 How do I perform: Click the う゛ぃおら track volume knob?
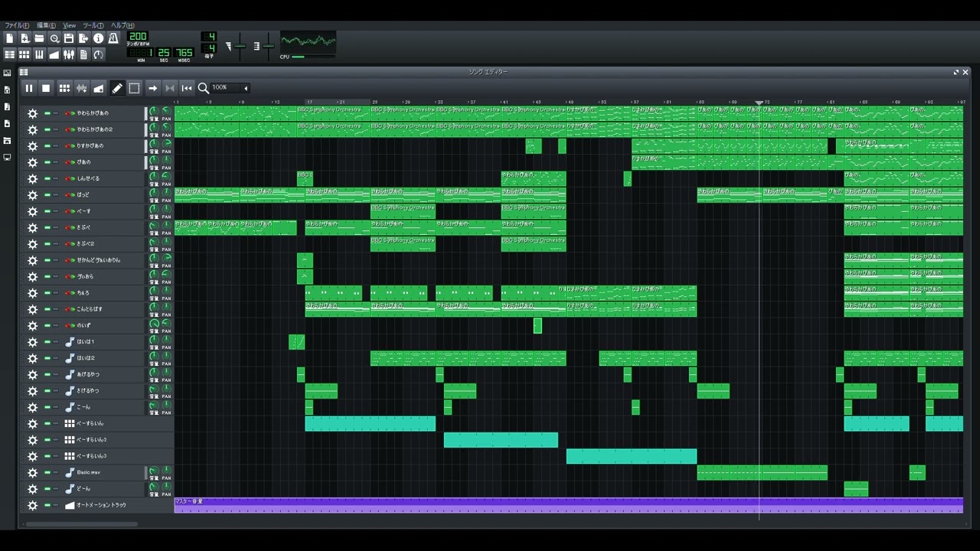tap(154, 275)
